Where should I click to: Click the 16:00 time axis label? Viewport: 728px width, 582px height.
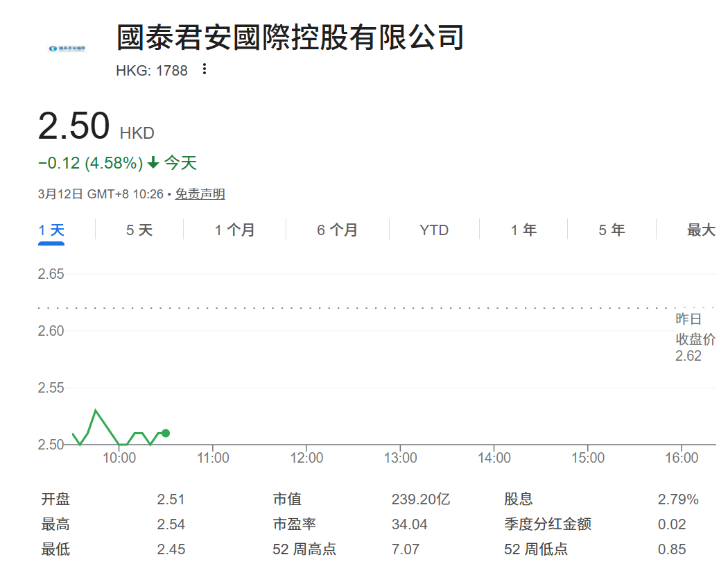click(682, 458)
